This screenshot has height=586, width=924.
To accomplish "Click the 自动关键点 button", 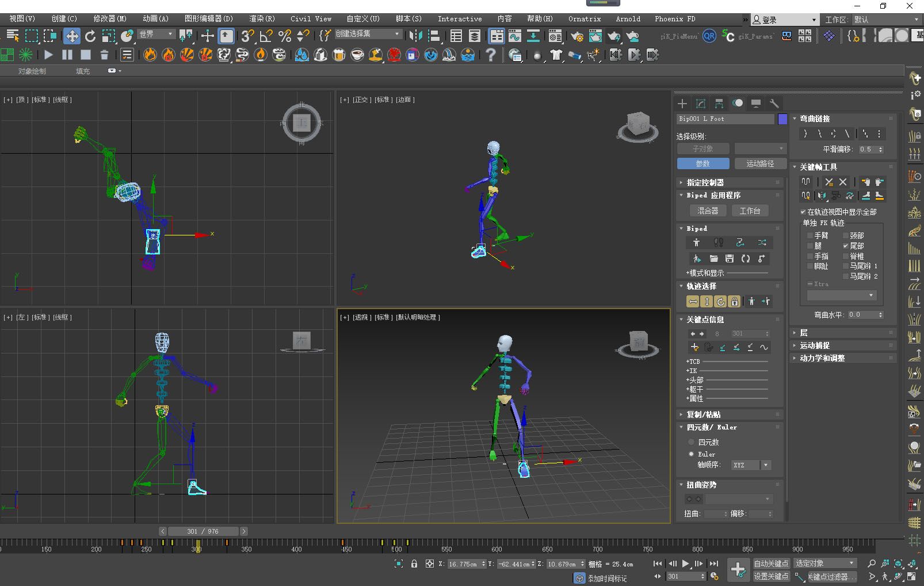I will (770, 563).
